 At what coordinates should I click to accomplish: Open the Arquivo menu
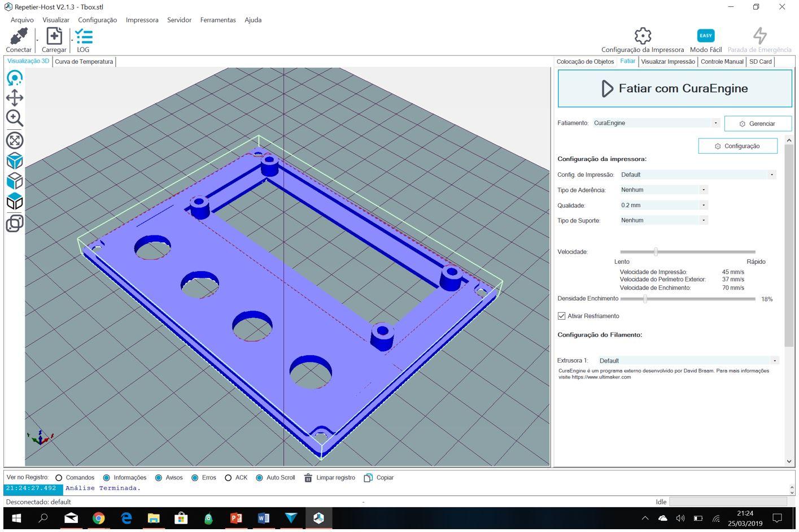22,20
